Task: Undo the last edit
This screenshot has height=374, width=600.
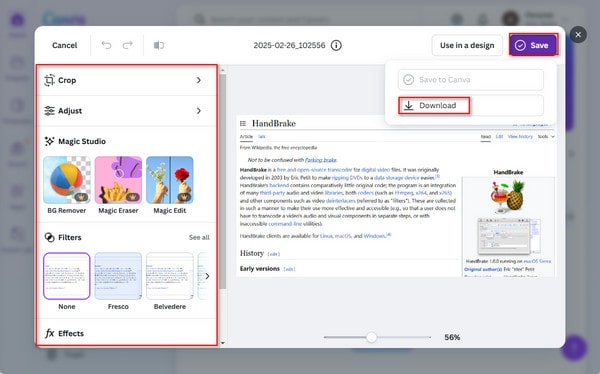Action: tap(106, 45)
